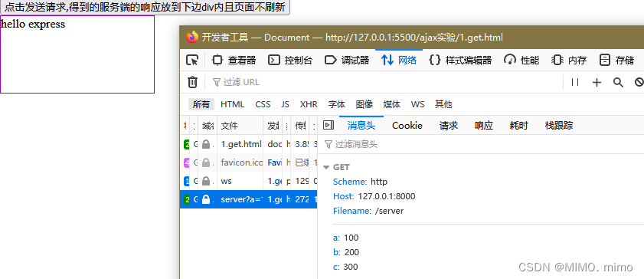Viewport: 644px width, 279px height.
Task: Click lock icon on ws row
Action: [206, 181]
